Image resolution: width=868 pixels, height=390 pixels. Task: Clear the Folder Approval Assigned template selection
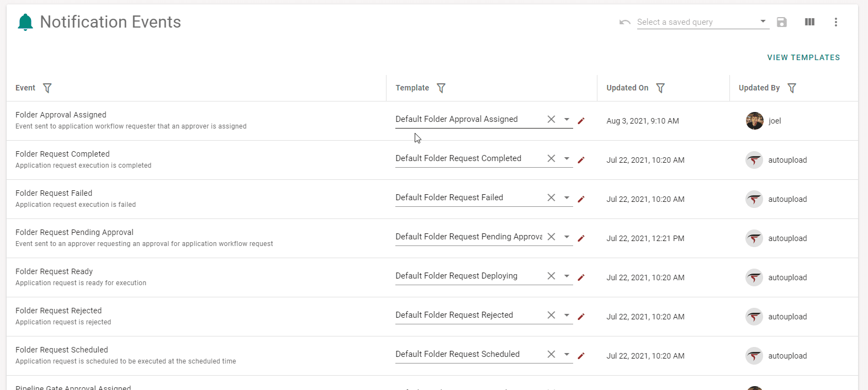point(551,119)
